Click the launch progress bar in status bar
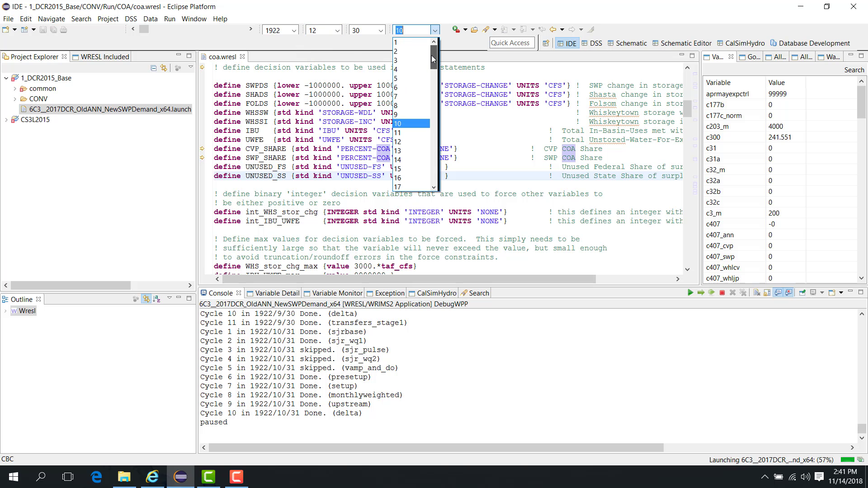 click(847, 460)
